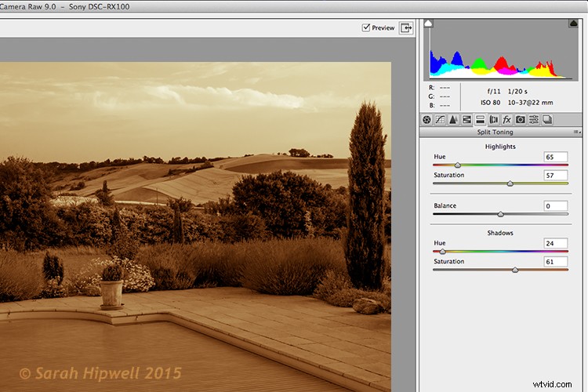Open the Detail panel tab
Screen dimensions: 588x392
click(x=453, y=120)
